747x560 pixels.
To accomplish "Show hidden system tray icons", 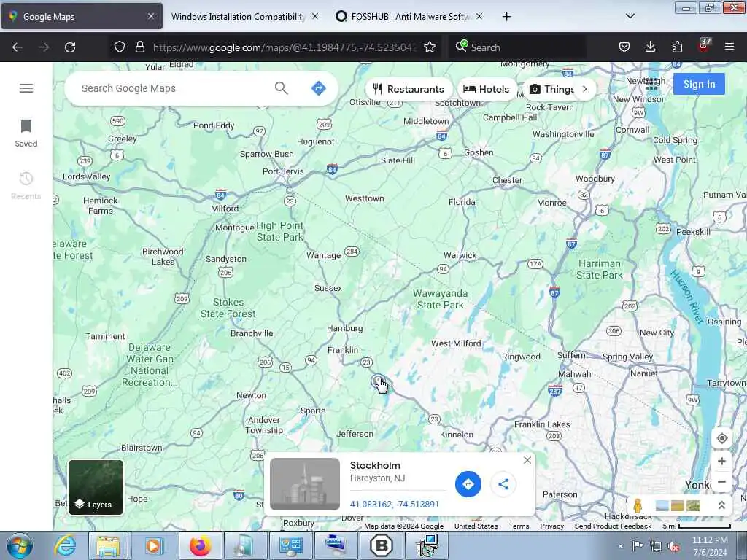I will pyautogui.click(x=620, y=546).
